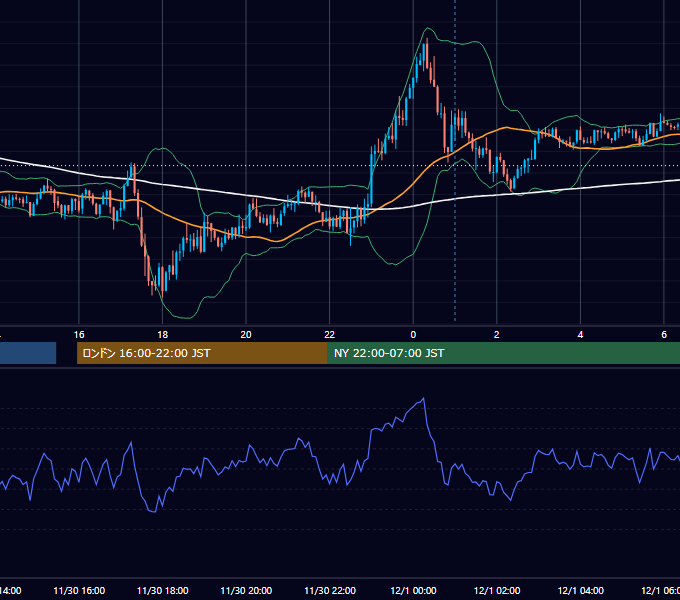Click the 11/30 16:00 date label
The height and width of the screenshot is (600, 680).
point(79,590)
